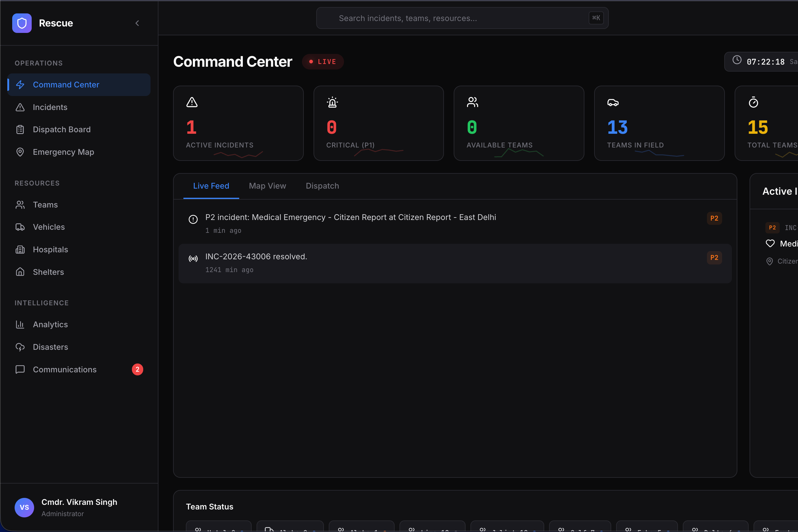Open the Disasters storm cloud icon
798x532 pixels.
[20, 347]
